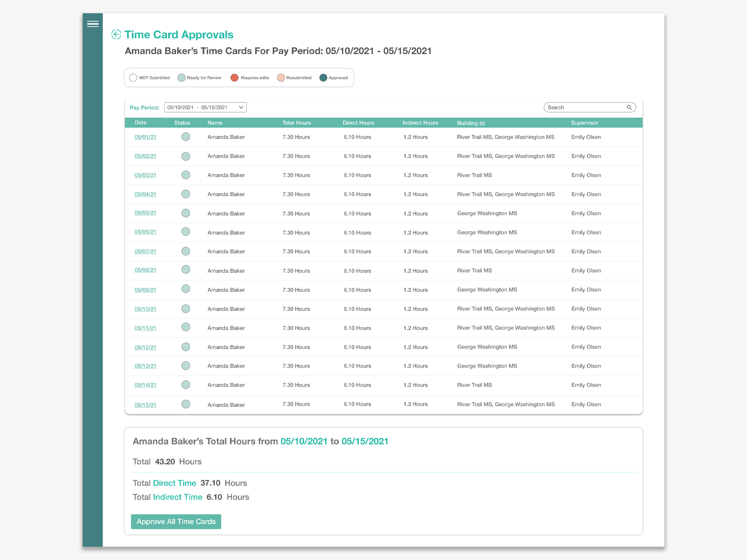The image size is (747, 560).
Task: Click the status circle for row 05/14/21
Action: 186,385
